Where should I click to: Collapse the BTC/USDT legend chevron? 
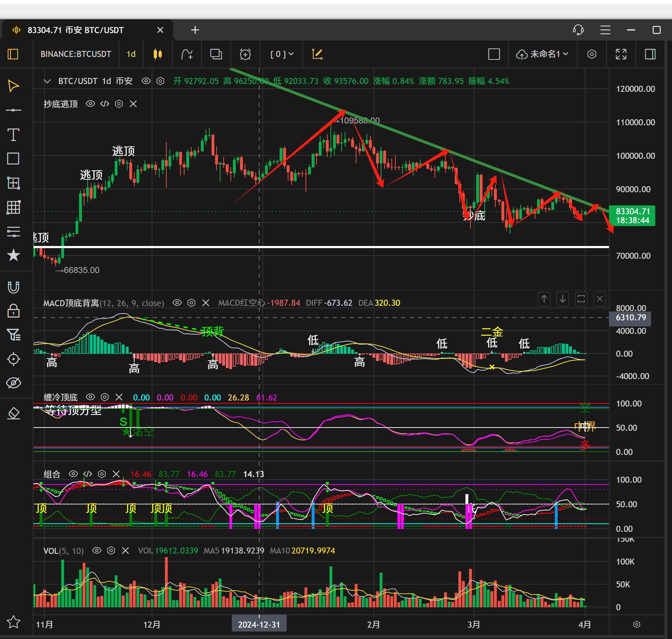click(x=47, y=81)
